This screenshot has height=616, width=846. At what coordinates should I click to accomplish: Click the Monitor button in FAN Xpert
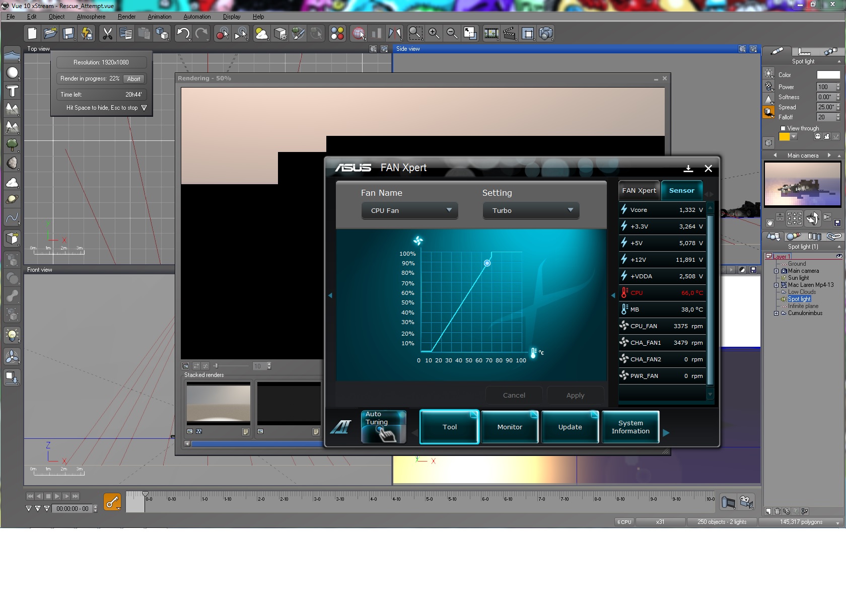click(510, 427)
